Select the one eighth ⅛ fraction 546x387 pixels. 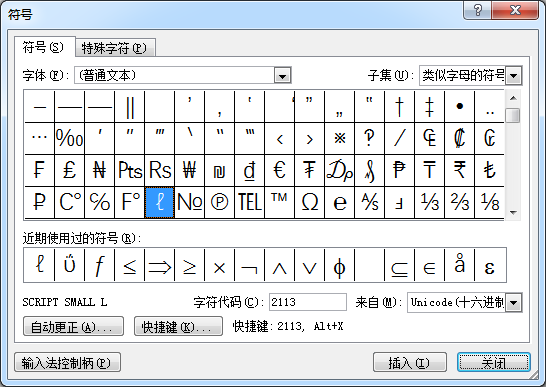[489, 202]
